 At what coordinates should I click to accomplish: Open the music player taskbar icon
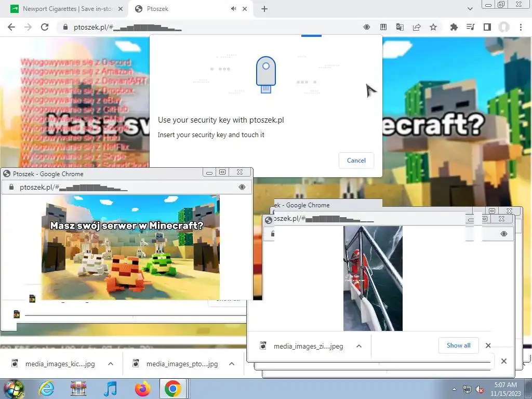110,389
